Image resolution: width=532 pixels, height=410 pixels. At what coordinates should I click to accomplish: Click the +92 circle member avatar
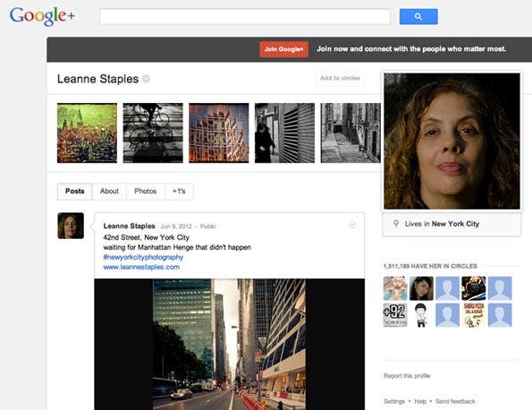395,315
